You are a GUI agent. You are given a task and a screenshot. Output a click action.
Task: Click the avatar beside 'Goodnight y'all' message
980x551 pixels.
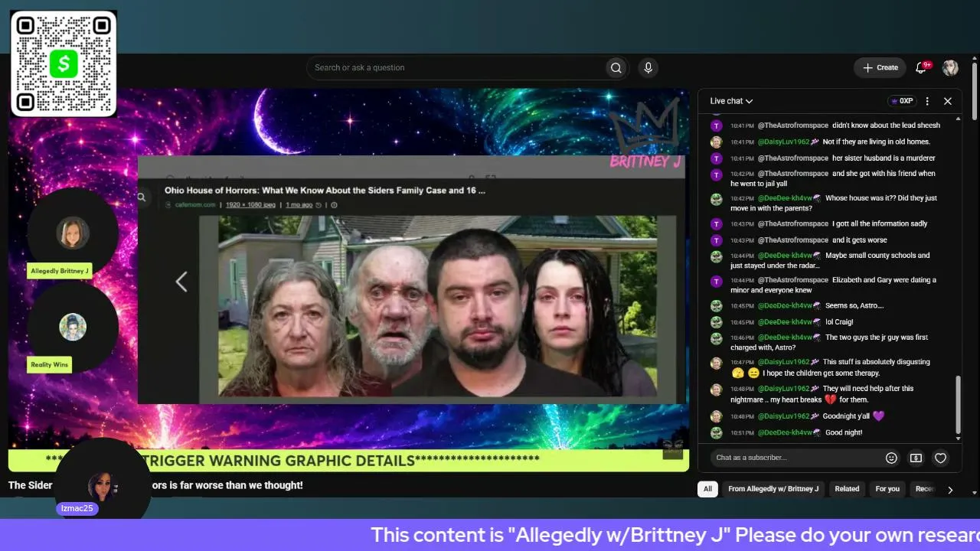click(716, 416)
